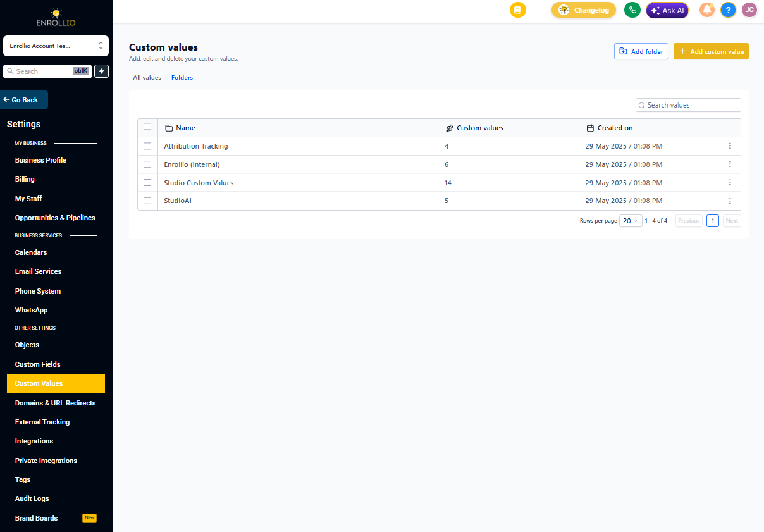764x532 pixels.
Task: Open Integrations settings
Action: (34, 441)
